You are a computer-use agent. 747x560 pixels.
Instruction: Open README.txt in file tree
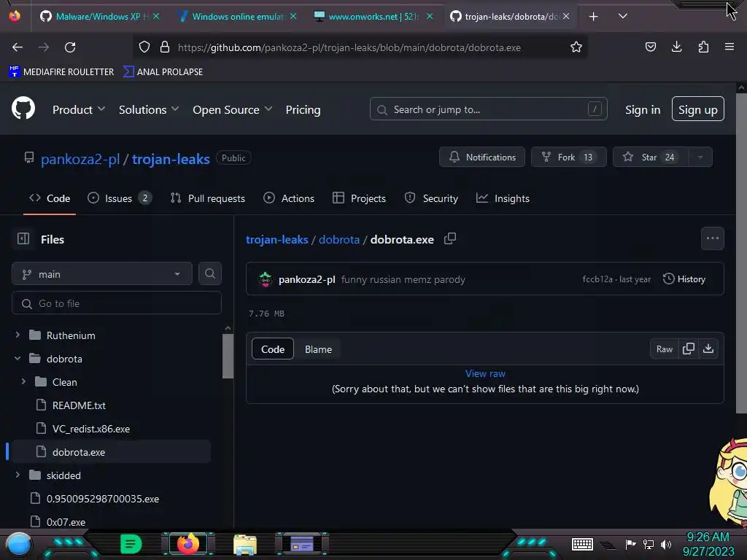pyautogui.click(x=79, y=405)
